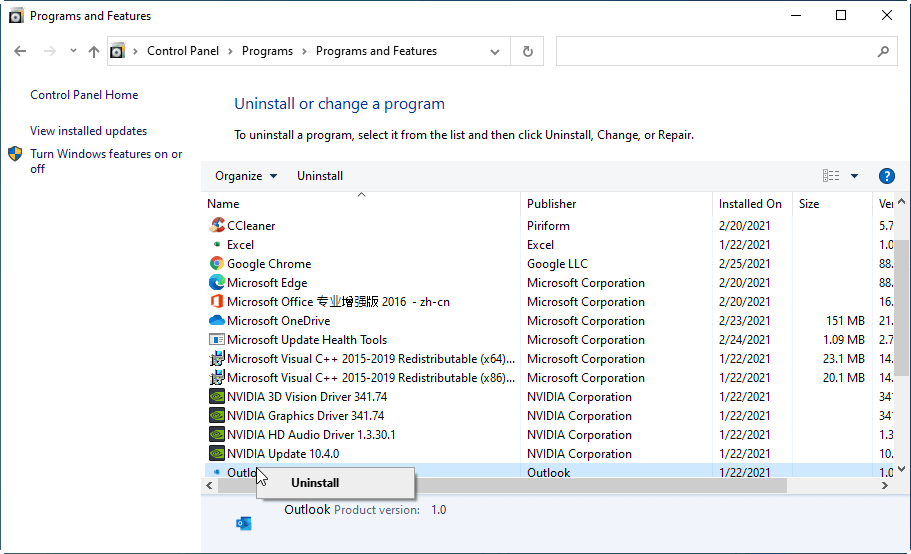Open Turn Windows features on or off
The height and width of the screenshot is (554, 911).
point(106,161)
